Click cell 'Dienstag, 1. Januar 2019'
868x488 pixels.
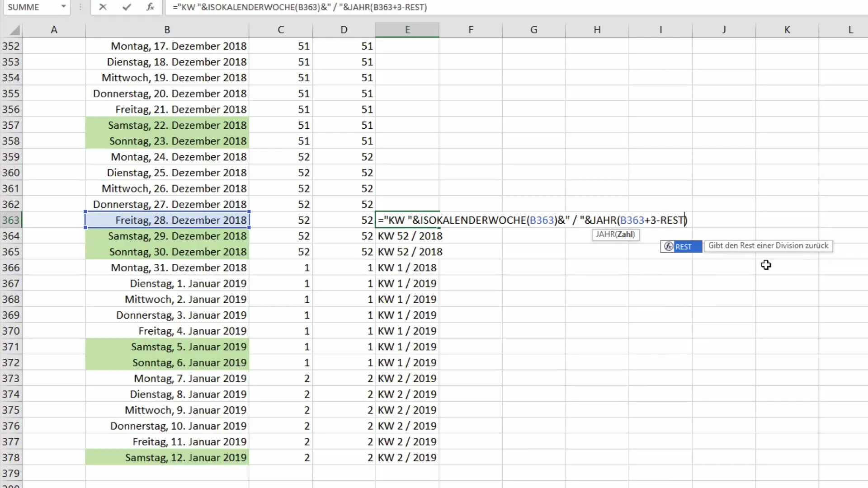pyautogui.click(x=167, y=283)
